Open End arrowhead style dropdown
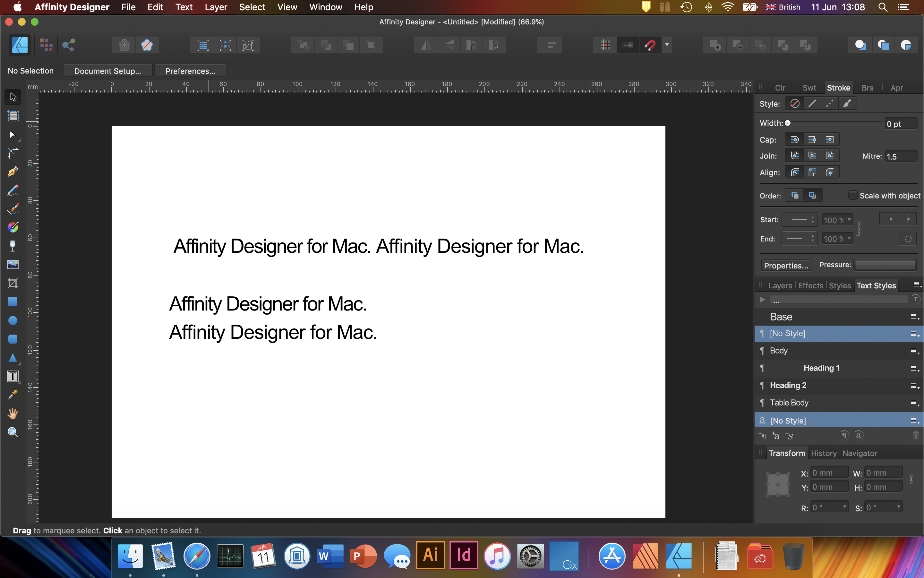This screenshot has height=578, width=924. point(800,239)
